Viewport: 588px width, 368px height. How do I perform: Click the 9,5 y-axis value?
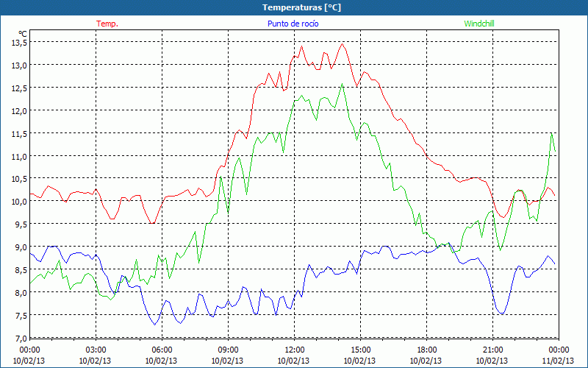tap(21, 224)
